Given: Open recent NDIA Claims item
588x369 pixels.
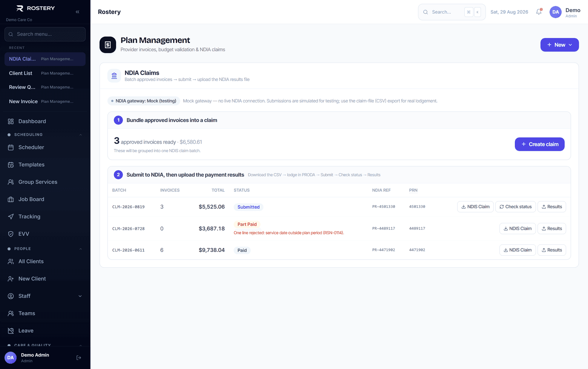Looking at the screenshot, I should click(45, 59).
